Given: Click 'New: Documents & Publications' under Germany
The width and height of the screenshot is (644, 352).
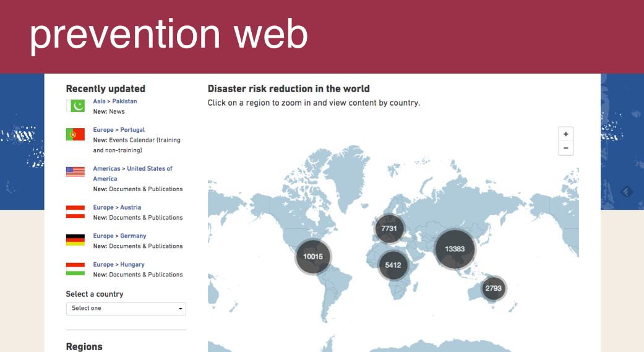Looking at the screenshot, I should 138,246.
